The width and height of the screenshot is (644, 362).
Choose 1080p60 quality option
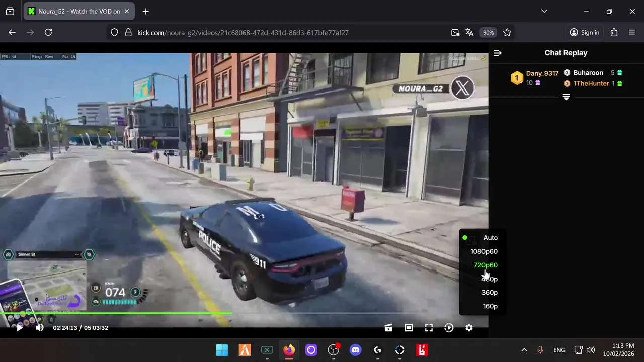pos(484,251)
